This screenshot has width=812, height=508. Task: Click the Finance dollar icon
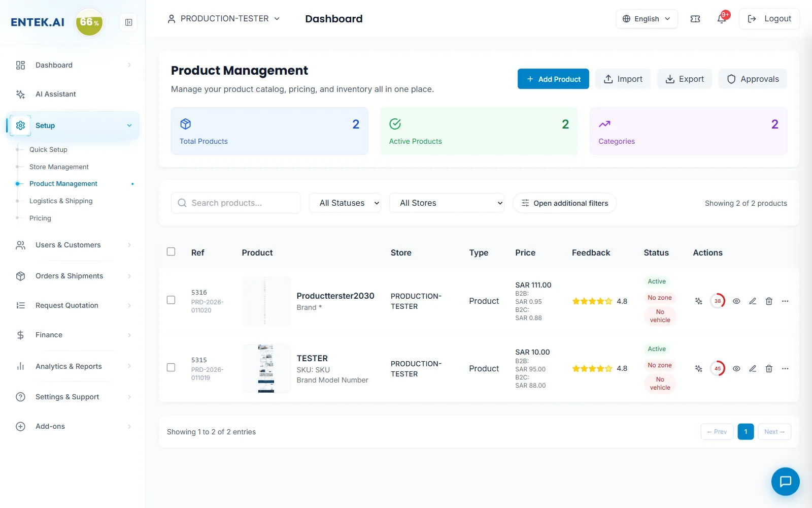(20, 335)
